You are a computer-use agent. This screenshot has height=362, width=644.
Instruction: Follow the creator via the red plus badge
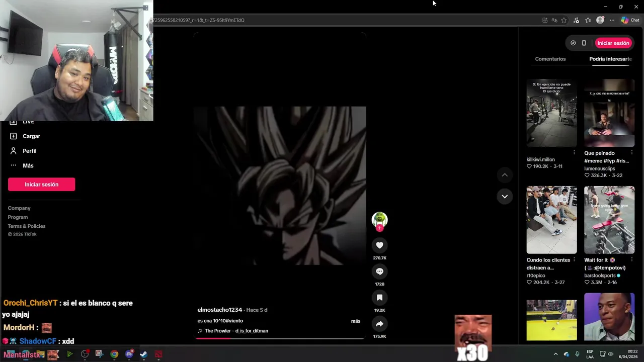[379, 228]
